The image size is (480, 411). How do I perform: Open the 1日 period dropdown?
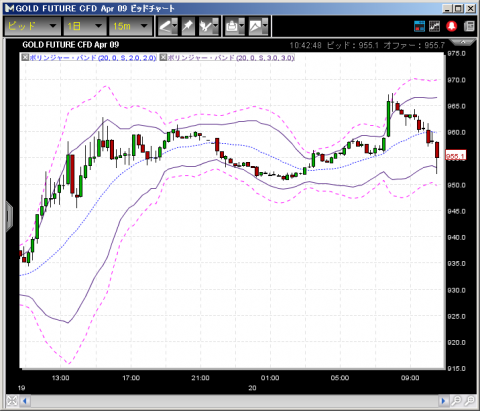[85, 26]
